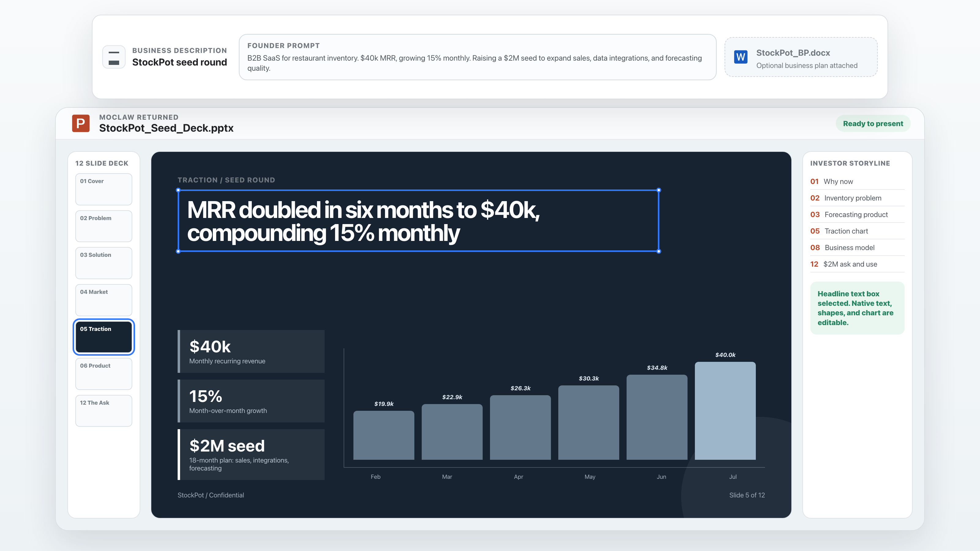Click the 'StockPot / Confidential' footer text

tap(211, 495)
